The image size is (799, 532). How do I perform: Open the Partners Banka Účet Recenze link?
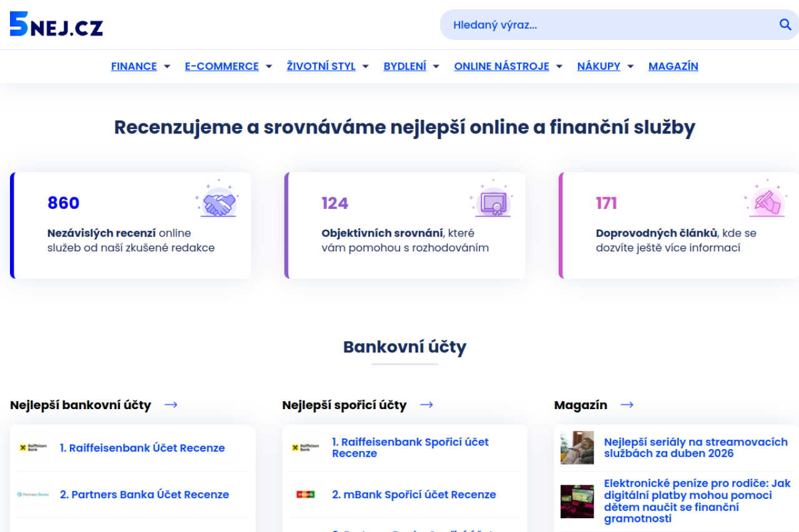click(x=144, y=495)
